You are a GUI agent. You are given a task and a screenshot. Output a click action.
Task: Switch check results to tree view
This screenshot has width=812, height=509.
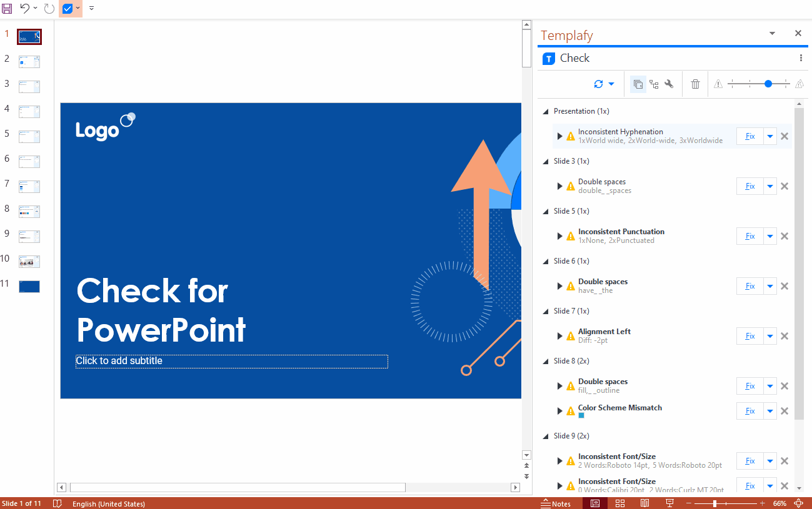pyautogui.click(x=654, y=84)
